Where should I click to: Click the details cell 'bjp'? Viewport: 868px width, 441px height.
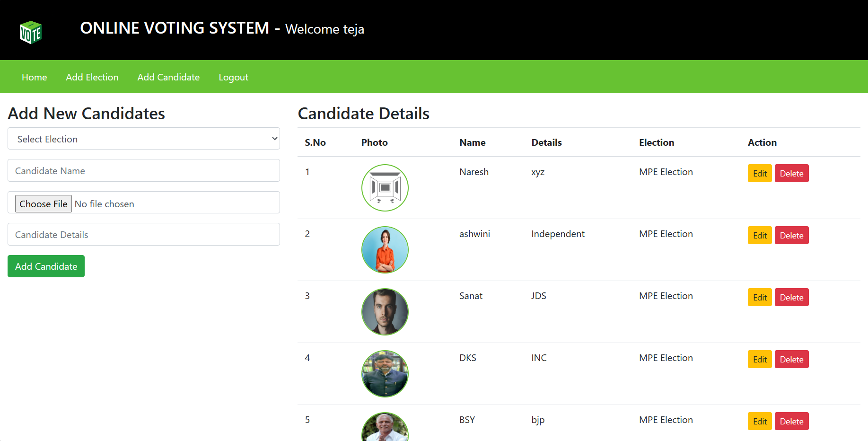tap(538, 420)
